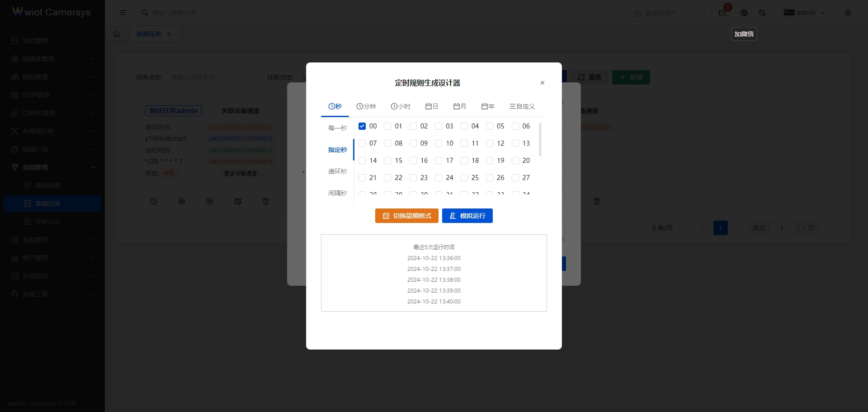Viewport: 868px width, 412px height.
Task: Check the 05 seconds checkbox
Action: [491, 126]
